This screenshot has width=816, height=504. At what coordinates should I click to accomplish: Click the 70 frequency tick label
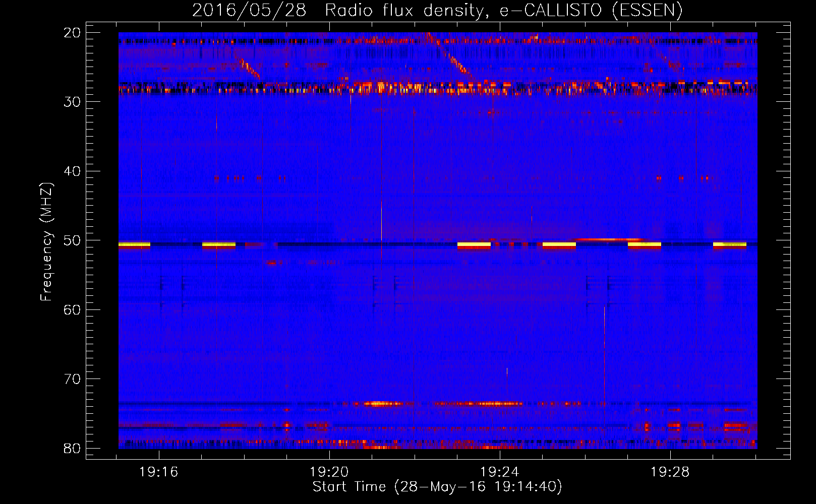(x=72, y=379)
